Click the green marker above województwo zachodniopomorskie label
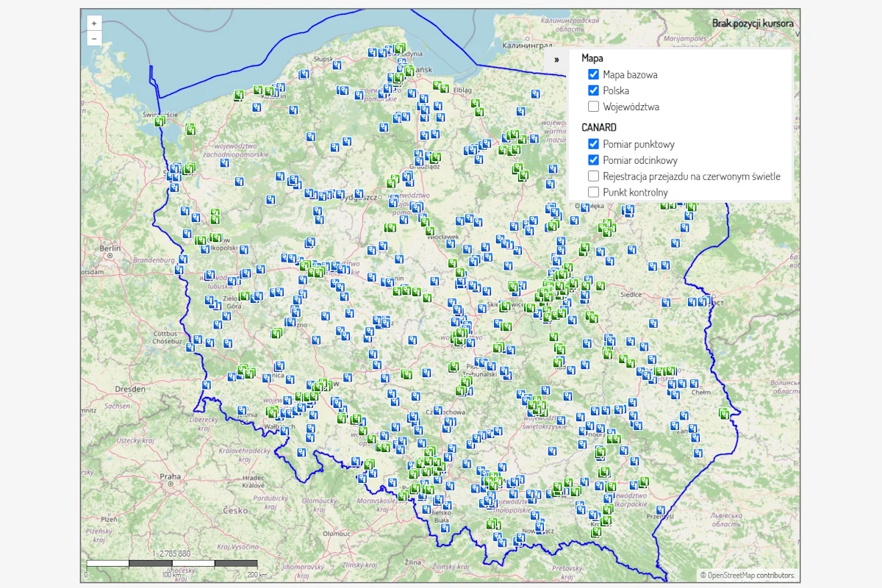The width and height of the screenshot is (882, 588). click(190, 129)
